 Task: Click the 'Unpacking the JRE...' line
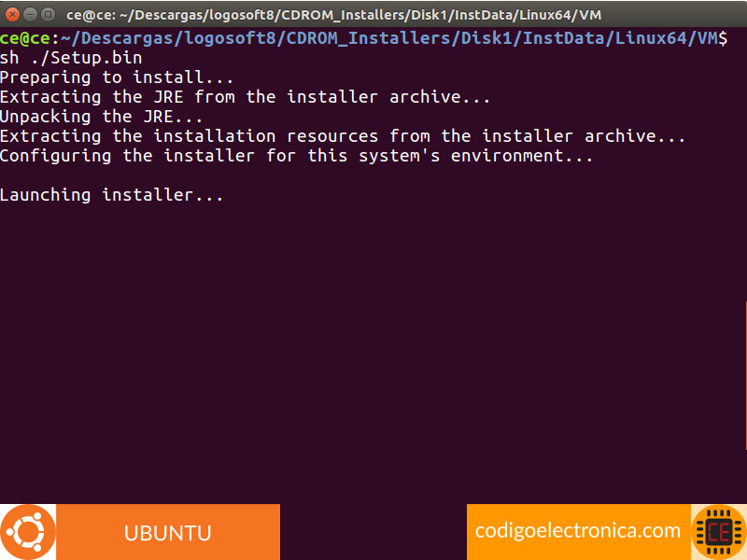click(101, 117)
